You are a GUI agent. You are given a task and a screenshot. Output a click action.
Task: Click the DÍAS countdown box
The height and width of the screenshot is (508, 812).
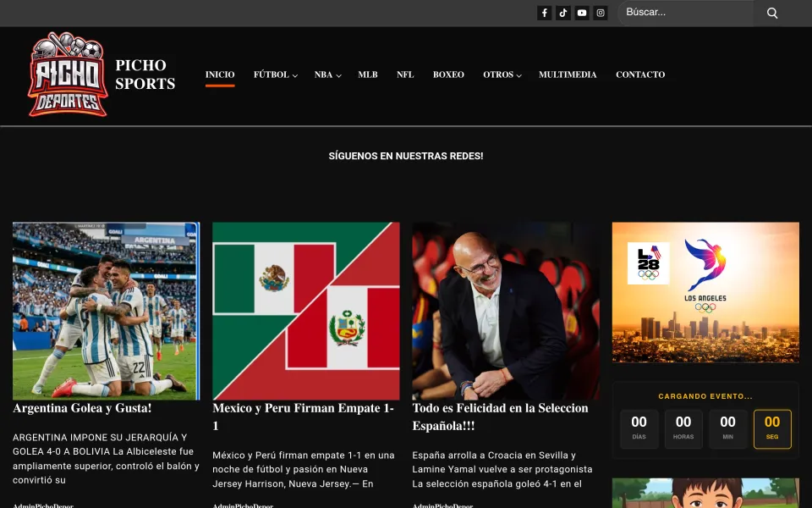pyautogui.click(x=639, y=428)
